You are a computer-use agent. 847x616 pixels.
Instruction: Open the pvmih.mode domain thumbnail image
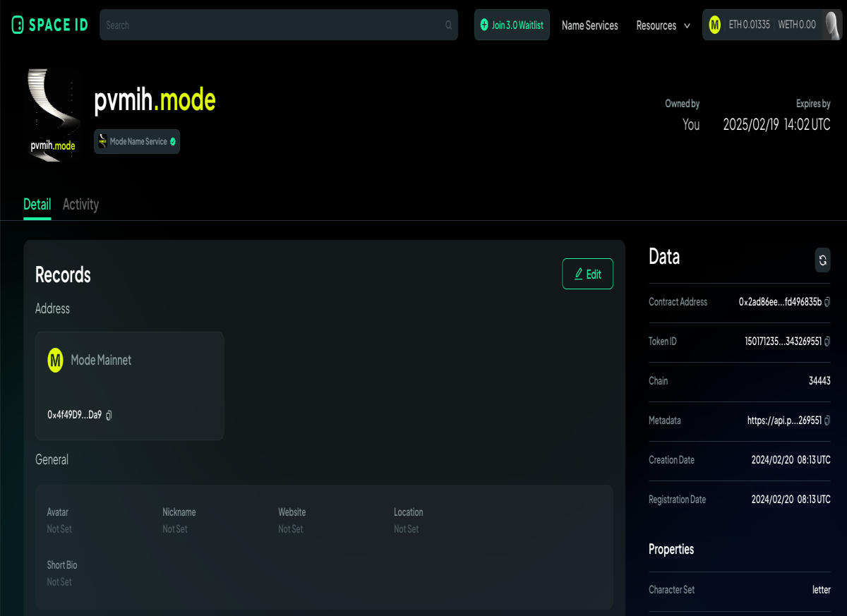(53, 114)
